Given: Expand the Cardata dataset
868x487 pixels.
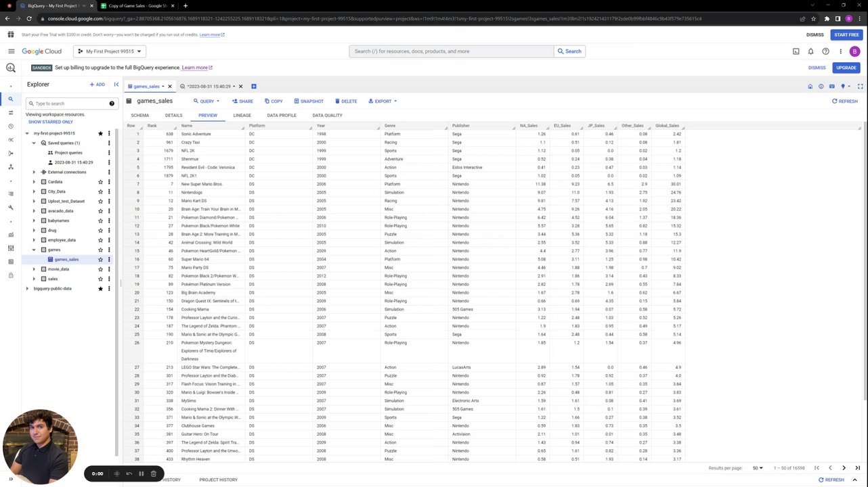Looking at the screenshot, I should 34,182.
